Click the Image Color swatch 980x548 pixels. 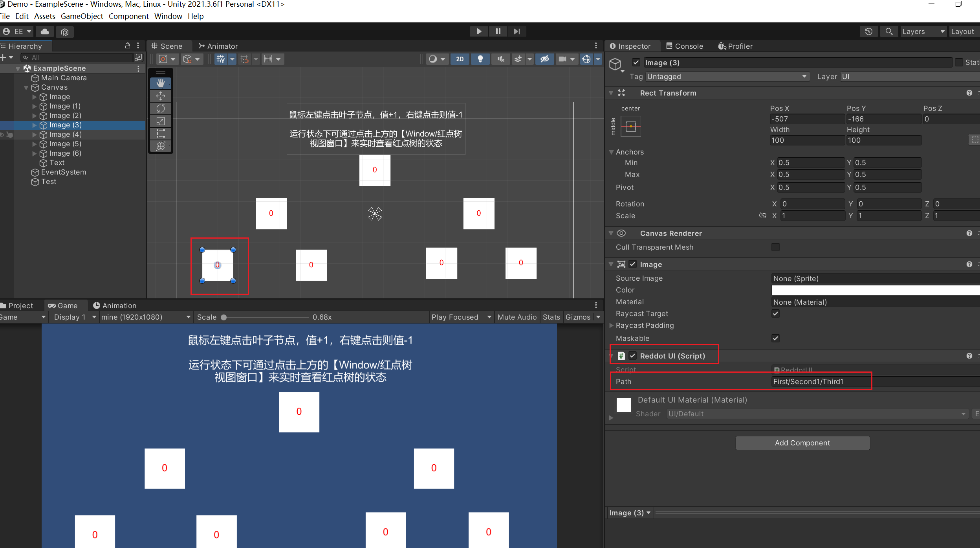pos(876,290)
